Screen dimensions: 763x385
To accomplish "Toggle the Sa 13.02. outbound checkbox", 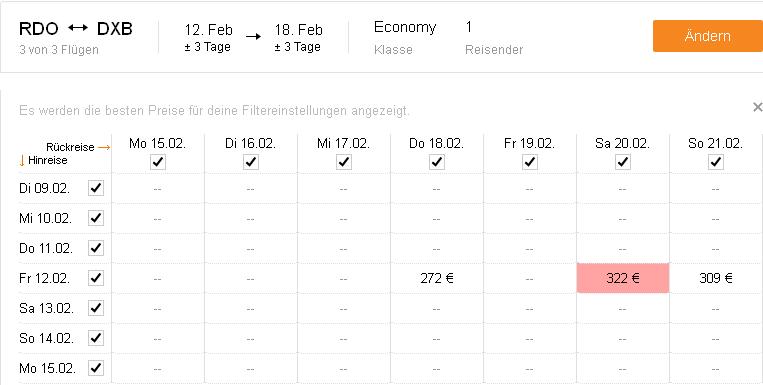I will (96, 308).
